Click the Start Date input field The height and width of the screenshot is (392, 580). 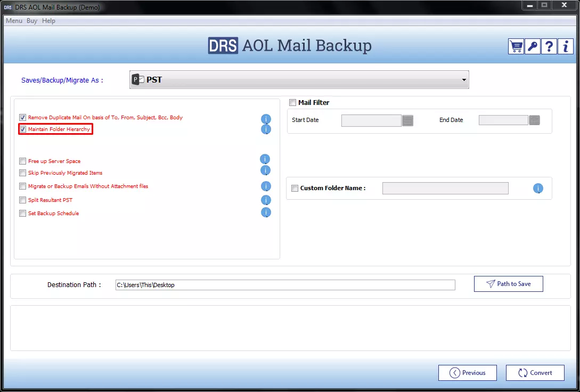pos(371,120)
